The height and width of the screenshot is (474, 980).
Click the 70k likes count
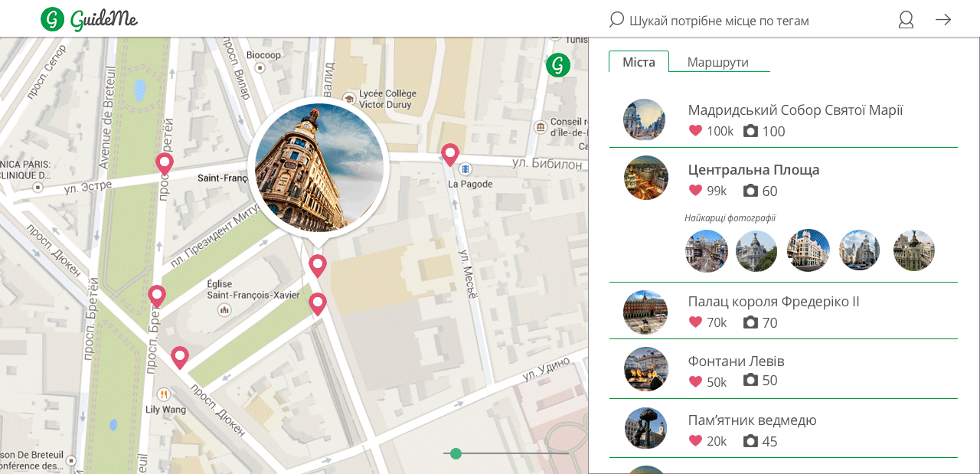(x=717, y=322)
